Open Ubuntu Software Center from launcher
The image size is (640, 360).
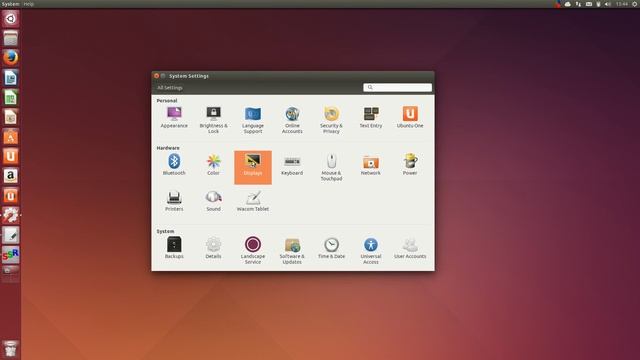pos(11,137)
